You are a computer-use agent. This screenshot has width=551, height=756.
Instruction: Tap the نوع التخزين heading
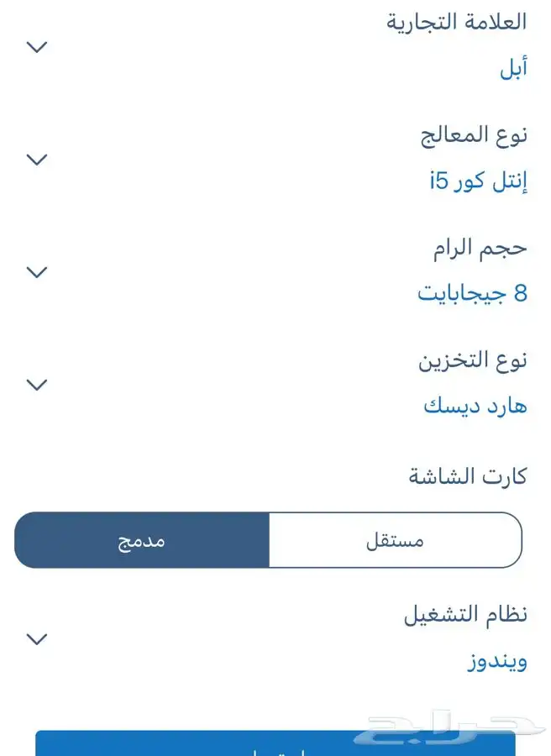point(473,360)
